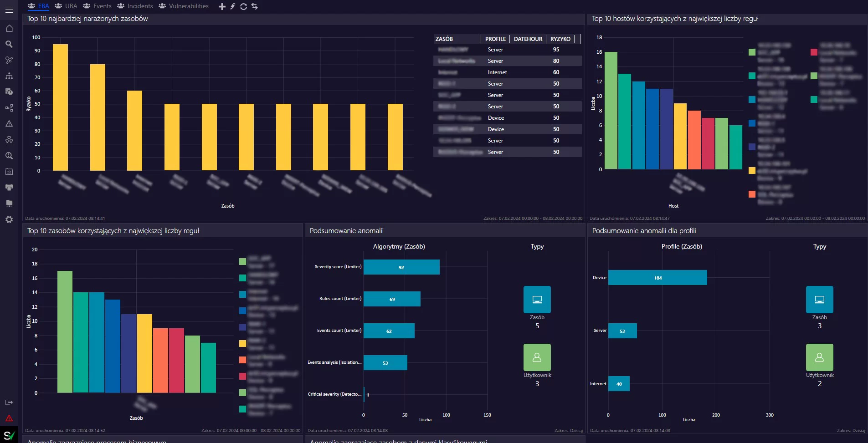Open the hierarchy tree icon in sidebar
The height and width of the screenshot is (443, 868).
click(9, 76)
